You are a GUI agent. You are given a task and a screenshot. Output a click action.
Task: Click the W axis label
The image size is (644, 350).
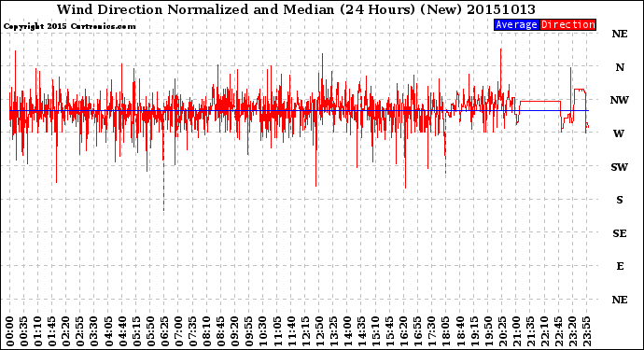click(x=619, y=133)
